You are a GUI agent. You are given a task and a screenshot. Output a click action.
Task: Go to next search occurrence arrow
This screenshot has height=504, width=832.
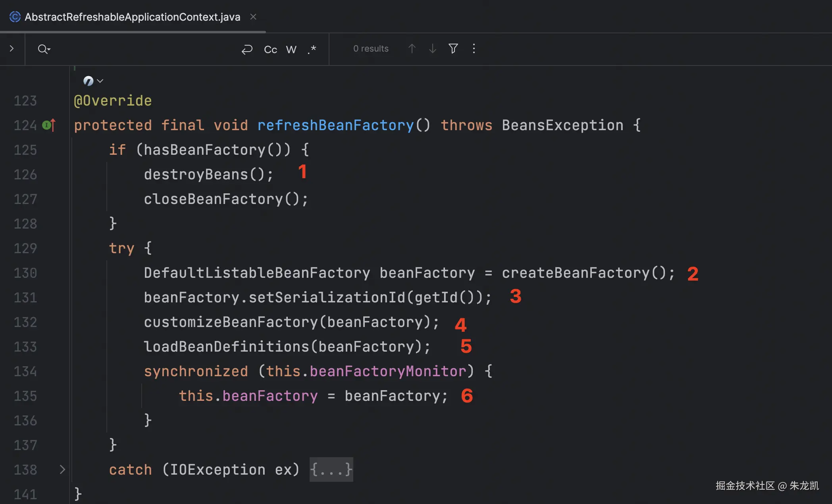coord(432,48)
